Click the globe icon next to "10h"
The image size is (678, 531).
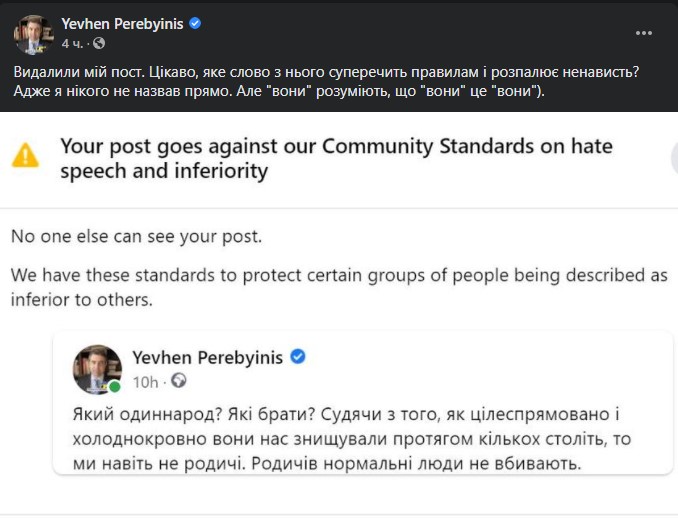(178, 381)
